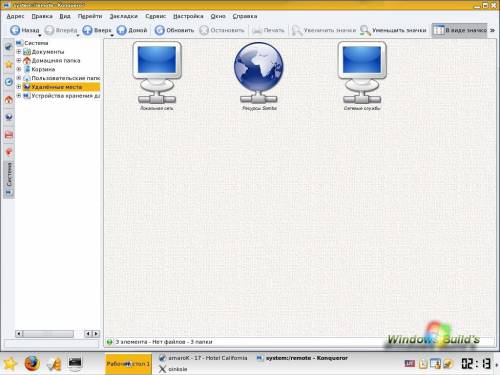Toggle the В виде значков icon view
Image resolution: width=500 pixels, height=375 pixels.
[x=459, y=30]
